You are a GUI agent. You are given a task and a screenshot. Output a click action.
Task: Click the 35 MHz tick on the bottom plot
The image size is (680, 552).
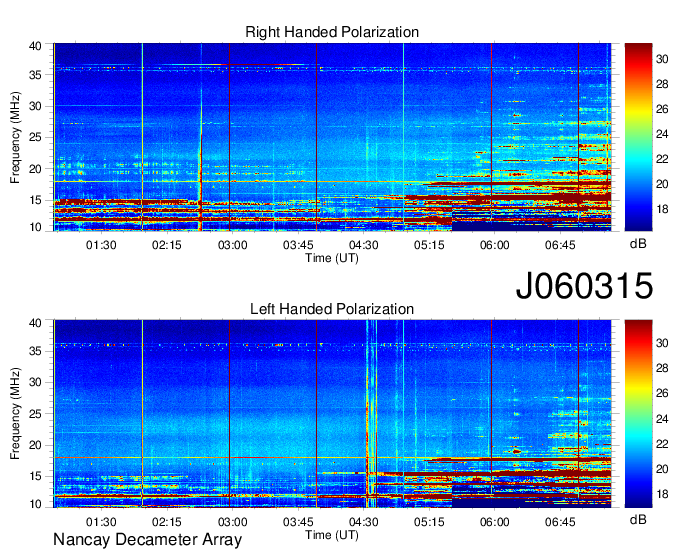point(35,351)
